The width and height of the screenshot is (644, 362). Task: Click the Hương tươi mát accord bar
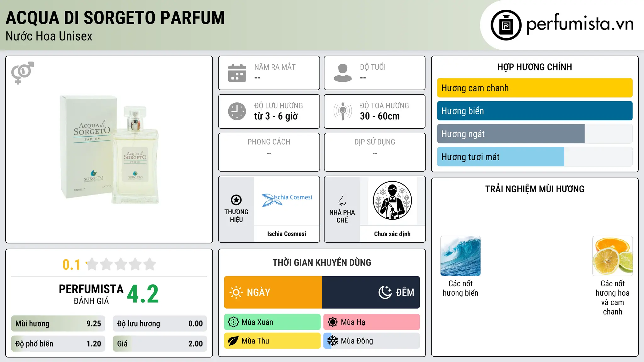[x=535, y=157]
